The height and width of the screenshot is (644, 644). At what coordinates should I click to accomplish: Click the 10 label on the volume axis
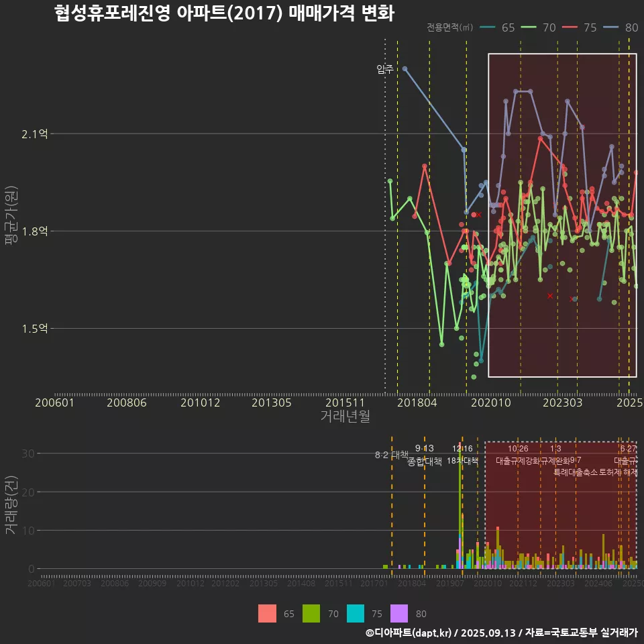tap(28, 530)
